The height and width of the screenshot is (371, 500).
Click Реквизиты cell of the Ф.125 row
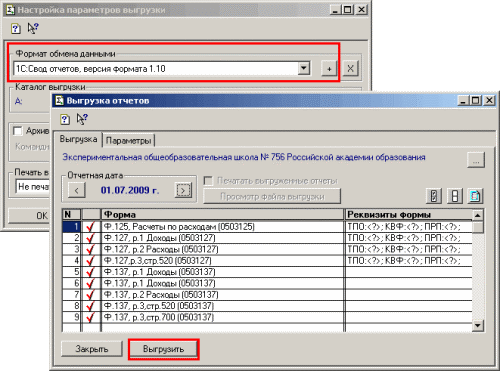pyautogui.click(x=409, y=227)
